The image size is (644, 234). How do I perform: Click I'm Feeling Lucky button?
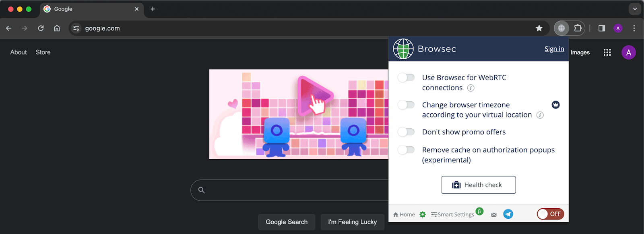[353, 222]
